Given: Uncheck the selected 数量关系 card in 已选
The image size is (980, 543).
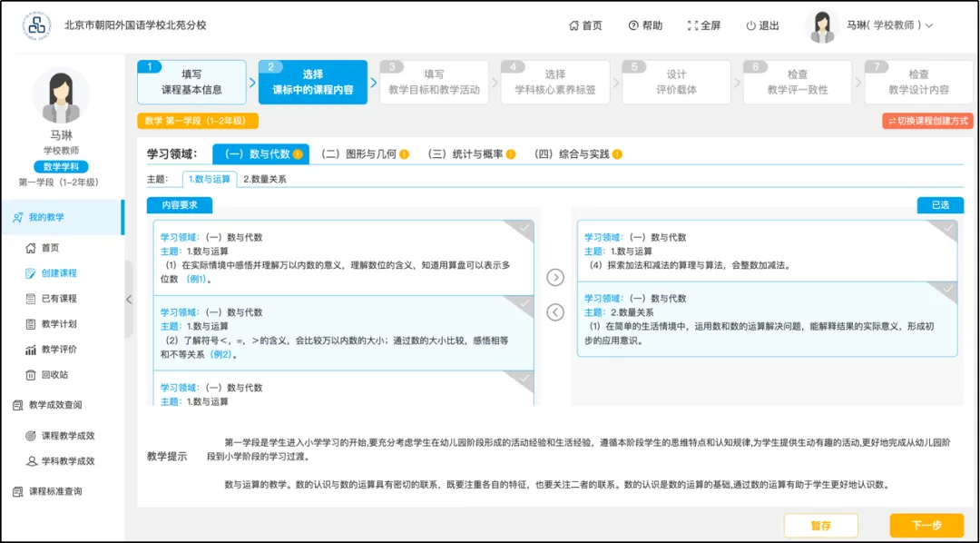Looking at the screenshot, I should (x=947, y=290).
